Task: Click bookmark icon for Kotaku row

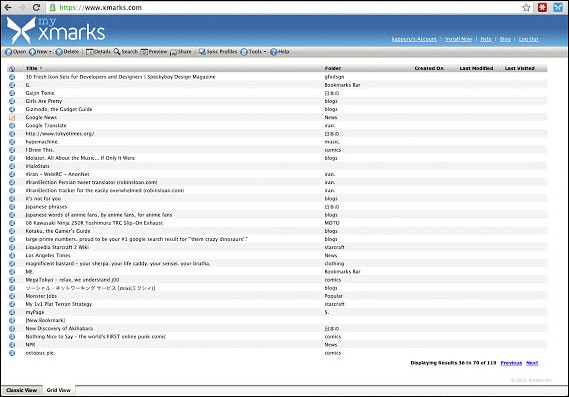Action: point(12,231)
